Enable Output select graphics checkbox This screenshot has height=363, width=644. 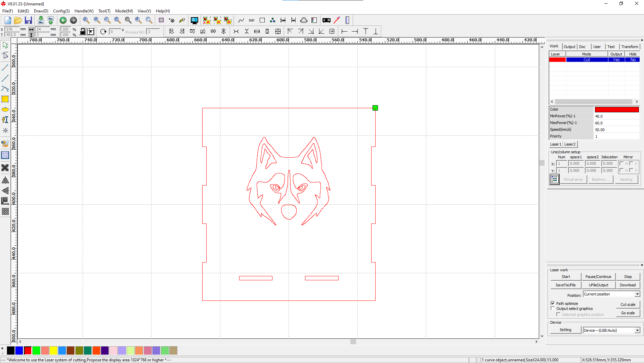tap(553, 309)
